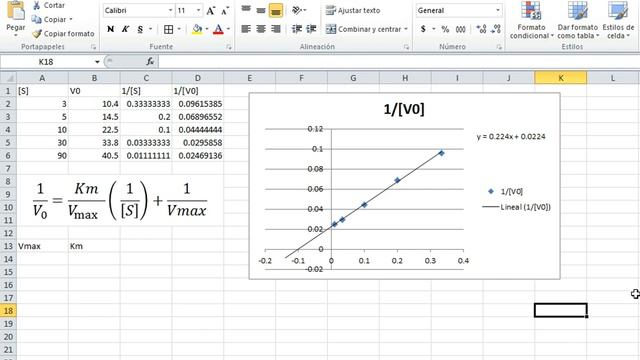Viewport: 640px width, 360px height.
Task: Apply the percent % style
Action: tap(445, 29)
